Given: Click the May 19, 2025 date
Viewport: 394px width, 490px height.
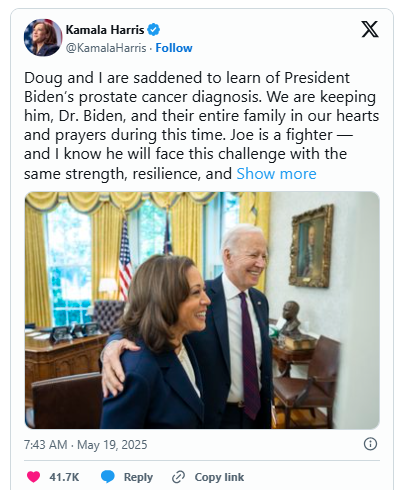Looking at the screenshot, I should (x=112, y=445).
